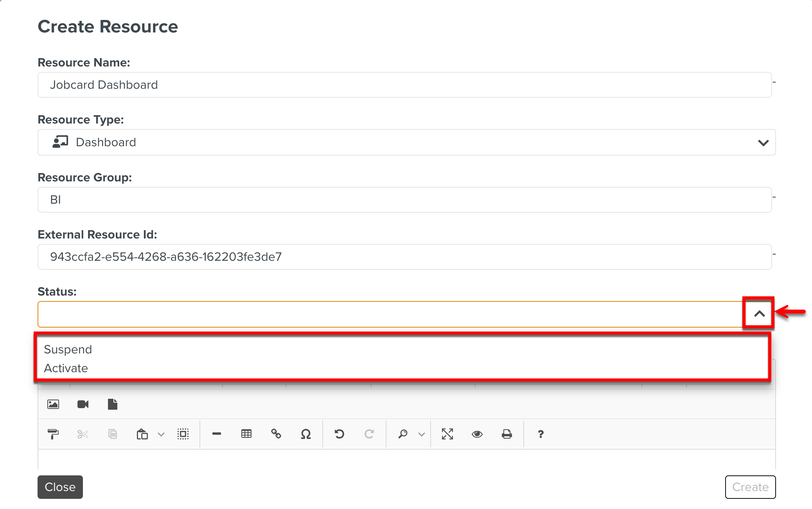Viewport: 812px width, 509px height.
Task: Select the paint format roller tool
Action: pyautogui.click(x=53, y=434)
